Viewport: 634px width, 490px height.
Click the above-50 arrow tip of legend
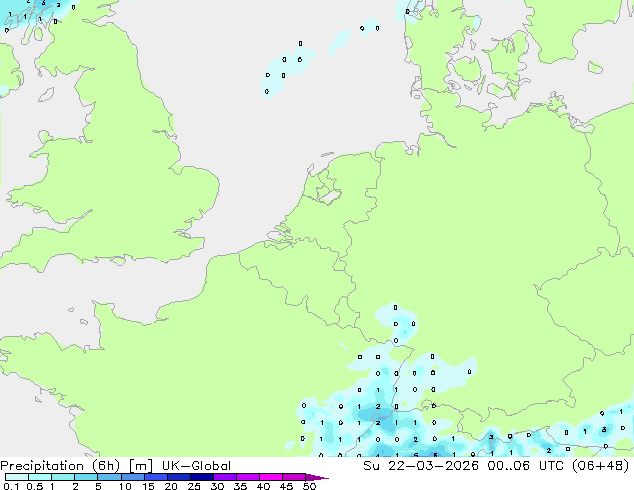point(317,477)
